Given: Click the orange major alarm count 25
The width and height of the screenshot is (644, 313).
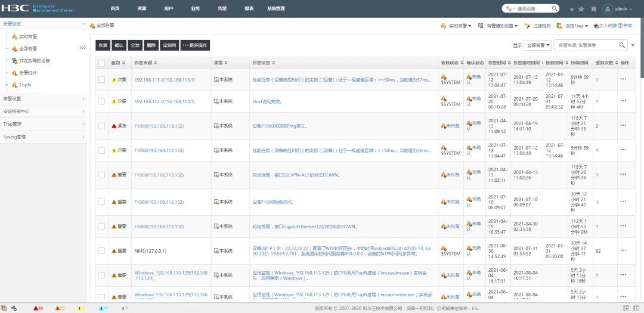Looking at the screenshot, I should tap(60, 308).
